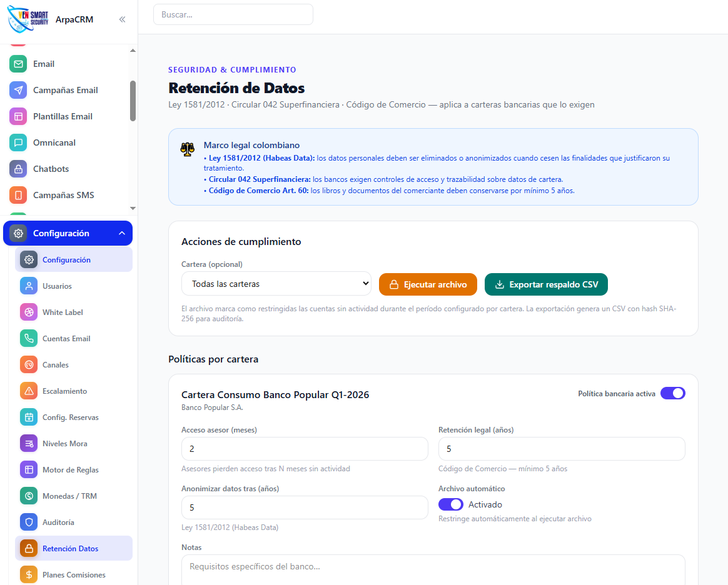Click the ArpaCRM logo image

pyautogui.click(x=28, y=19)
